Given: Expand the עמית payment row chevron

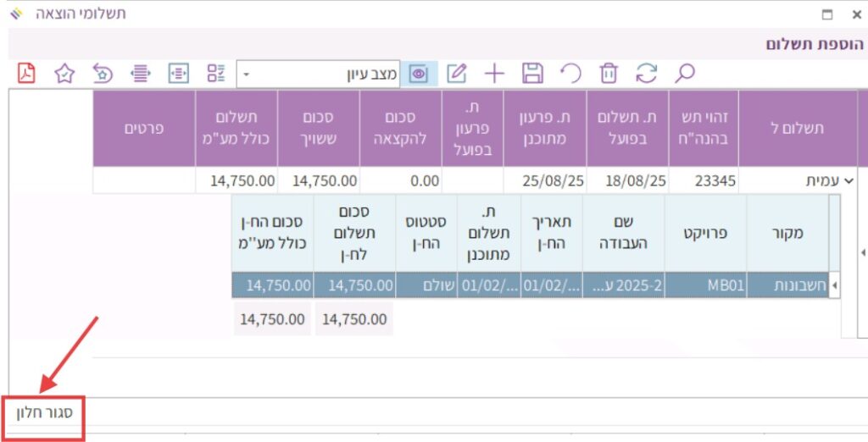Looking at the screenshot, I should click(845, 180).
